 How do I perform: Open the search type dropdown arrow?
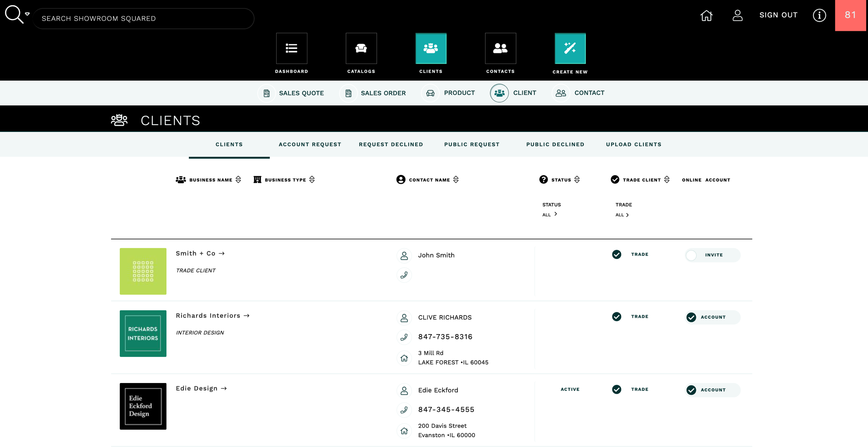point(27,14)
